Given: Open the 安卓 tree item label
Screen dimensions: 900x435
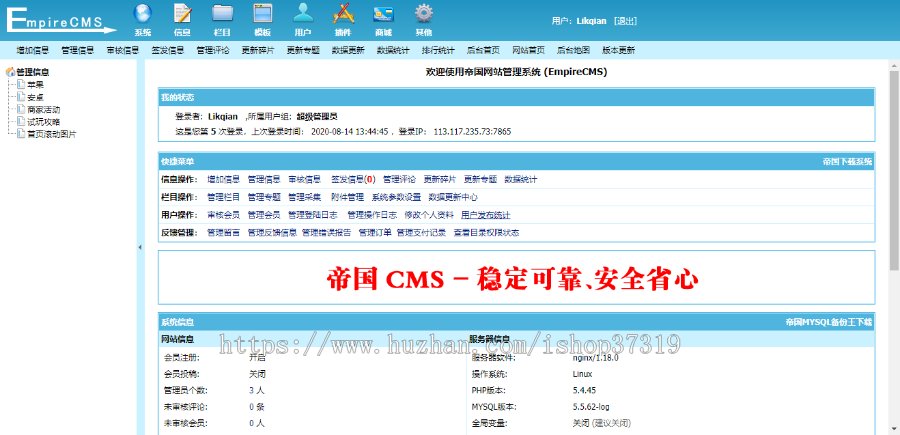Looking at the screenshot, I should point(36,97).
